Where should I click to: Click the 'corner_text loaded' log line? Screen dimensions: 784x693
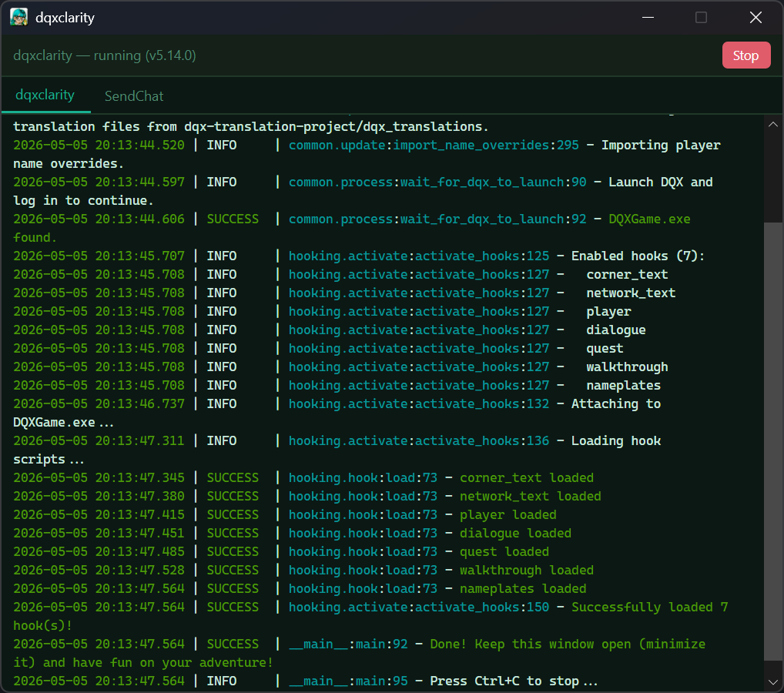point(527,478)
